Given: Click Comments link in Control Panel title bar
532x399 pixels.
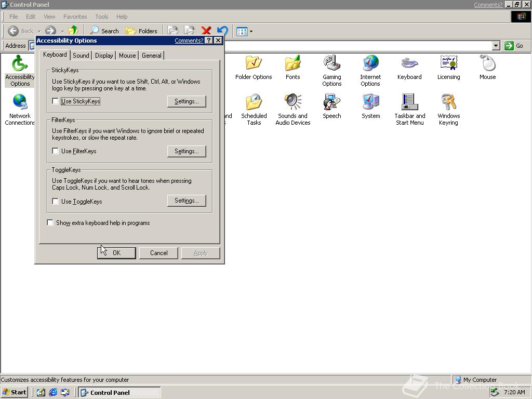Looking at the screenshot, I should [x=488, y=4].
